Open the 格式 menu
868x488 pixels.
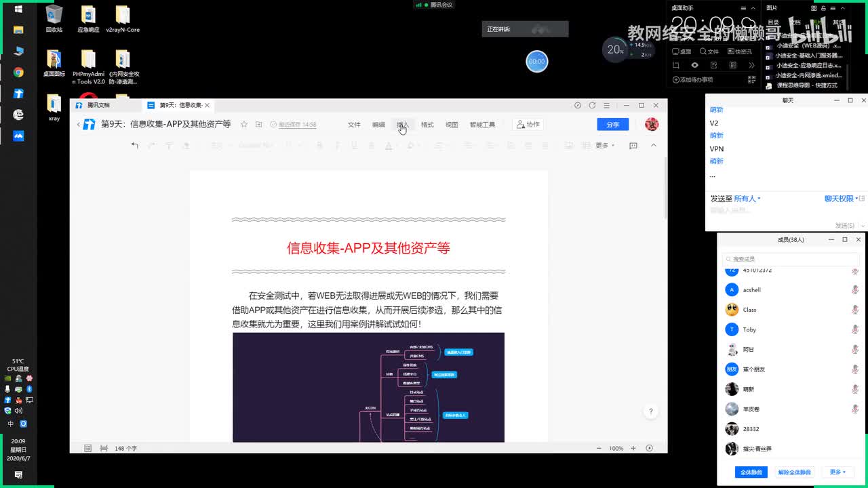click(427, 125)
